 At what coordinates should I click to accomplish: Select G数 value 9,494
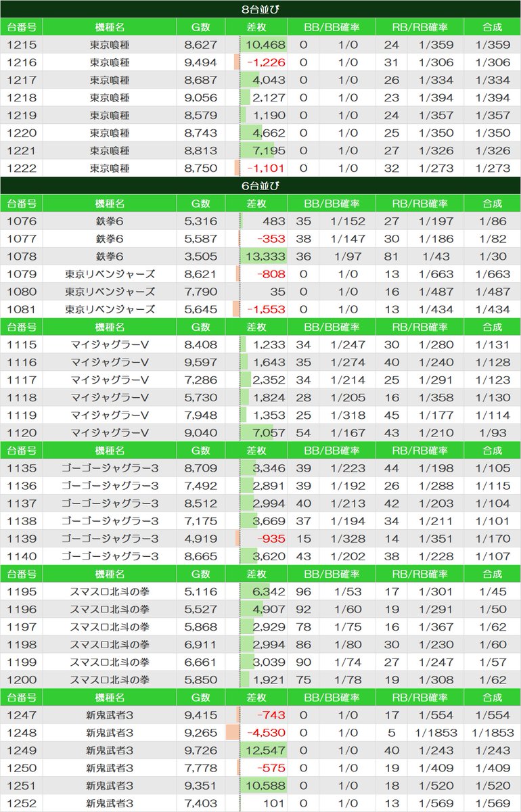pos(201,62)
